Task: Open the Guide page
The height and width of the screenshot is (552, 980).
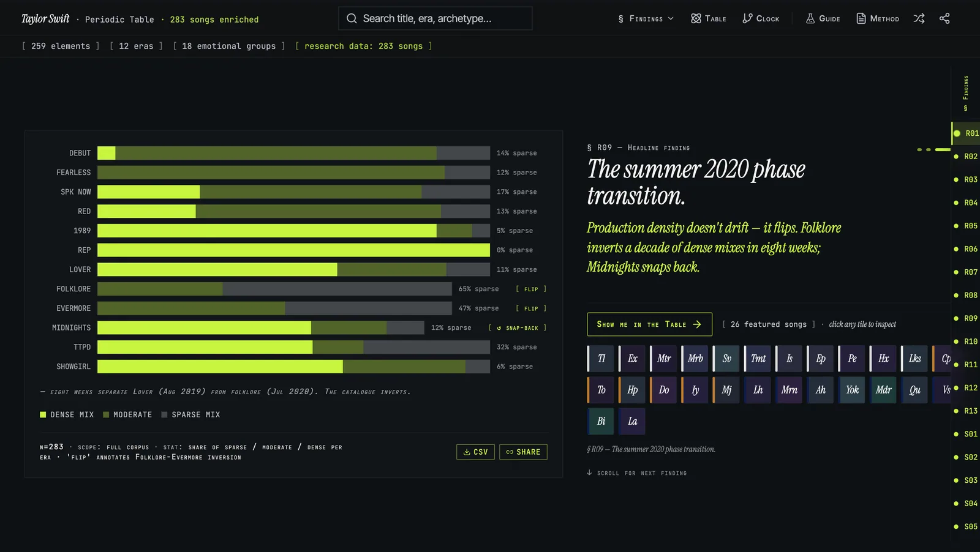Action: [823, 18]
